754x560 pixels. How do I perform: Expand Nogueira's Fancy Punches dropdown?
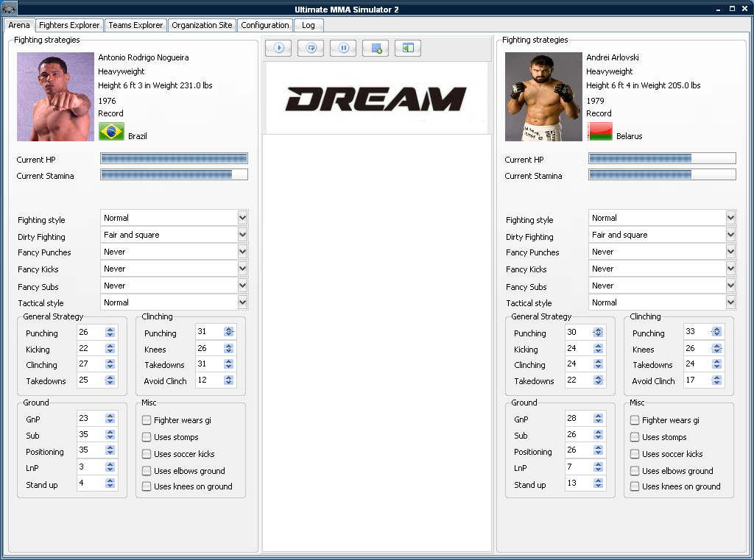(x=242, y=252)
